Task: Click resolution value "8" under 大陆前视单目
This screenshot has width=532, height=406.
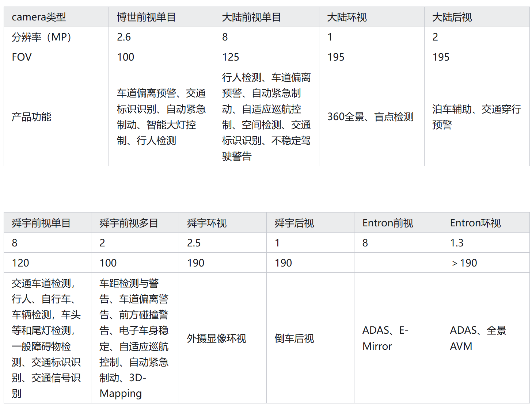Action: click(266, 37)
